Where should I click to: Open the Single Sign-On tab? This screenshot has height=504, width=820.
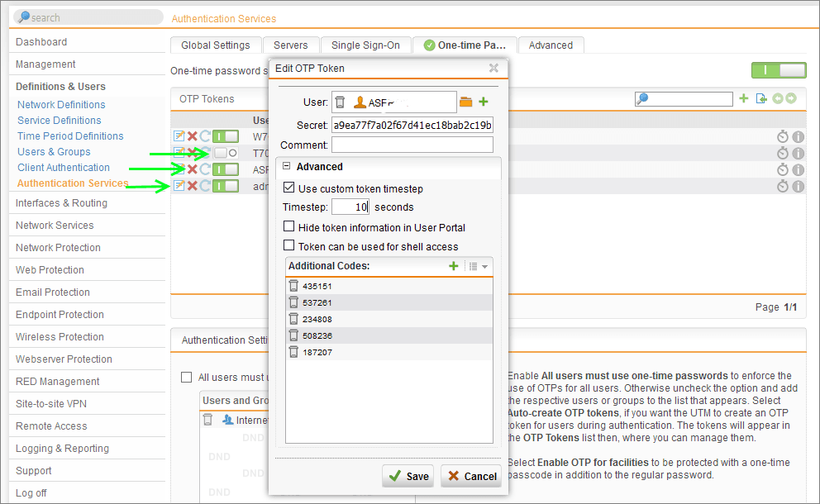[x=365, y=45]
